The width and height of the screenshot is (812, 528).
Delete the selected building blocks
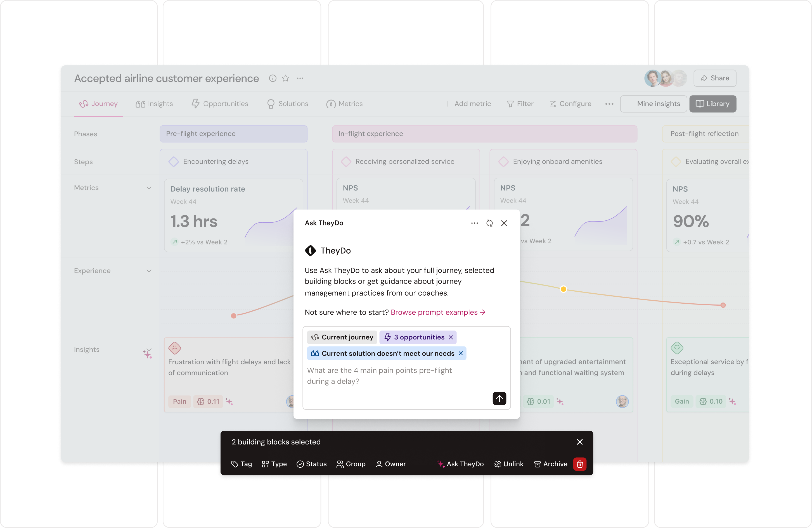[579, 464]
